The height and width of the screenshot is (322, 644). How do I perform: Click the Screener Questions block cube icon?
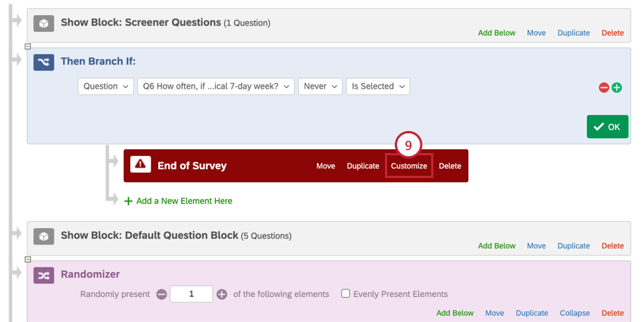coord(44,23)
